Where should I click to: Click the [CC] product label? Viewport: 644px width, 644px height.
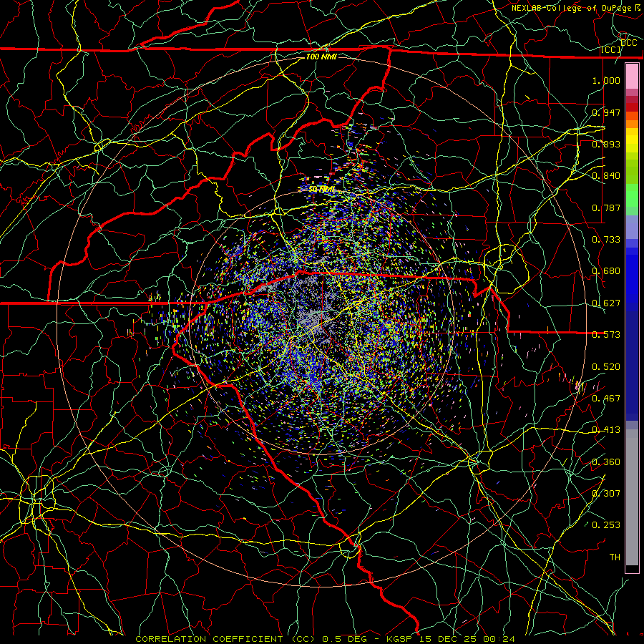coord(611,50)
